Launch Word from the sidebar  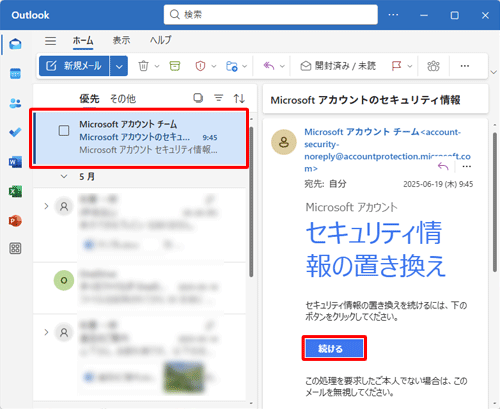pyautogui.click(x=15, y=162)
